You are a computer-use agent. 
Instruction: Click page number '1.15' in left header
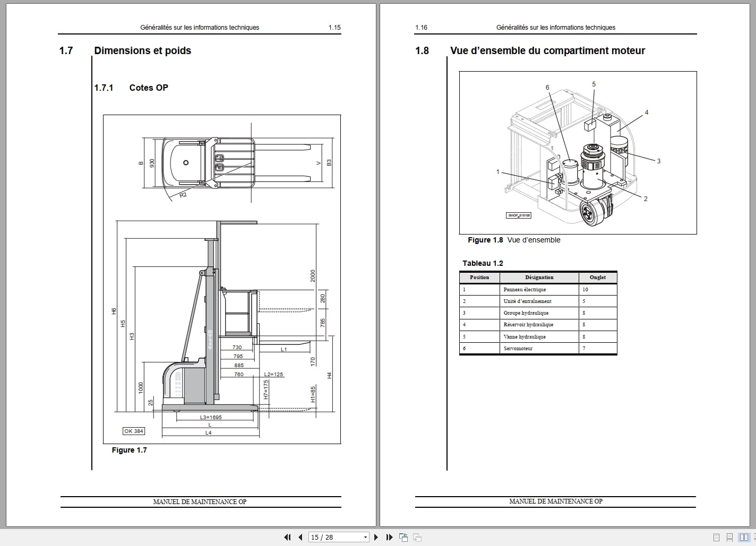pos(334,28)
